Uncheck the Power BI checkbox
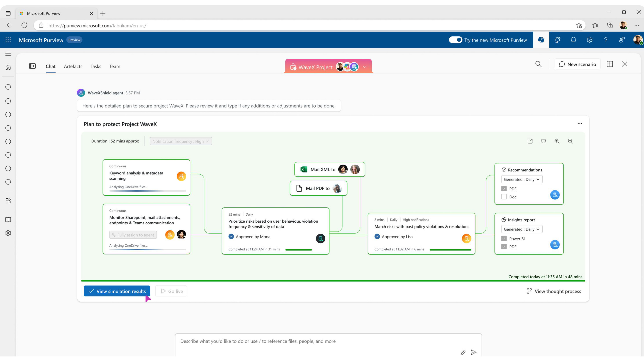 [x=504, y=239]
